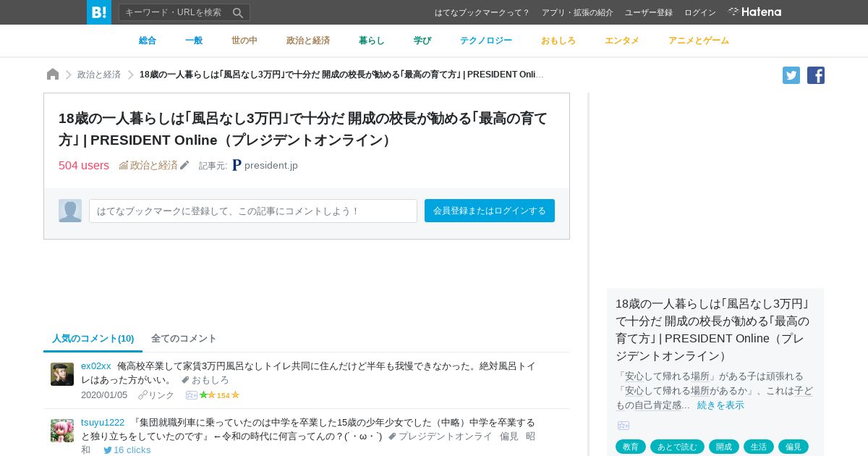Open the article title link in main card
Image resolution: width=868 pixels, height=456 pixels.
click(x=303, y=129)
